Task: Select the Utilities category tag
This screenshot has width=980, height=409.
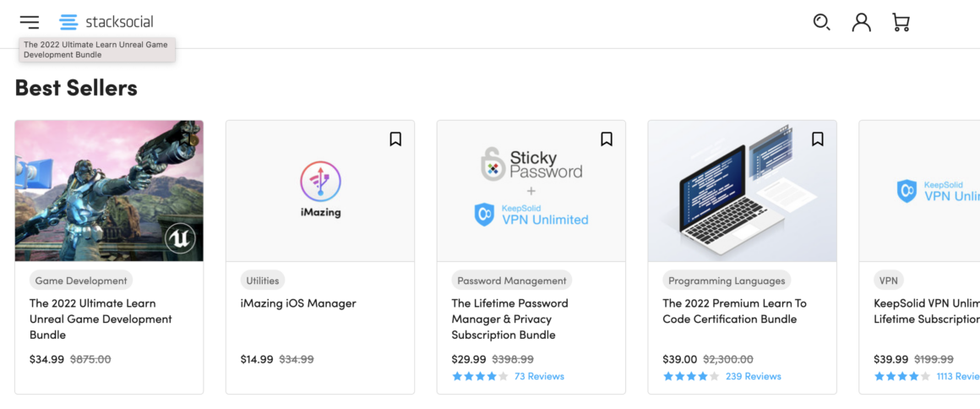Action: point(263,281)
